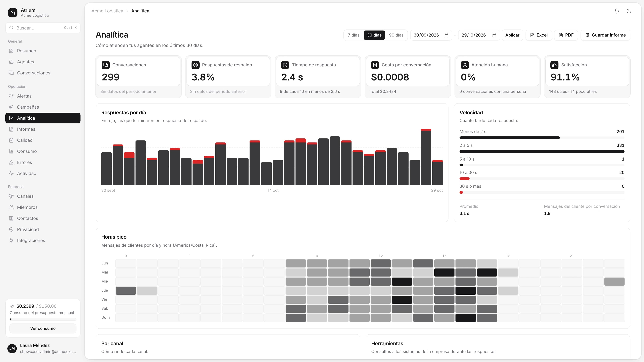Open Laura Méndez user profile
The image size is (644, 362).
pos(43,348)
